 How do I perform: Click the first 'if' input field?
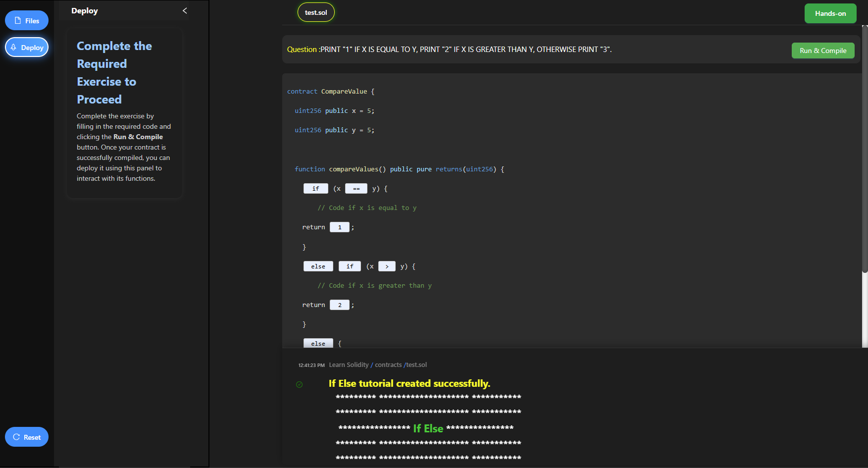point(315,189)
